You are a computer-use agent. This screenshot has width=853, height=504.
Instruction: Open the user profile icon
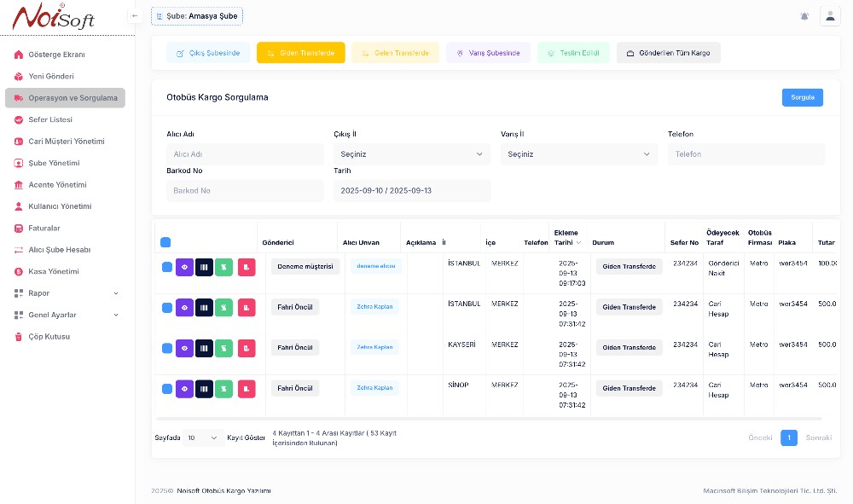click(829, 16)
